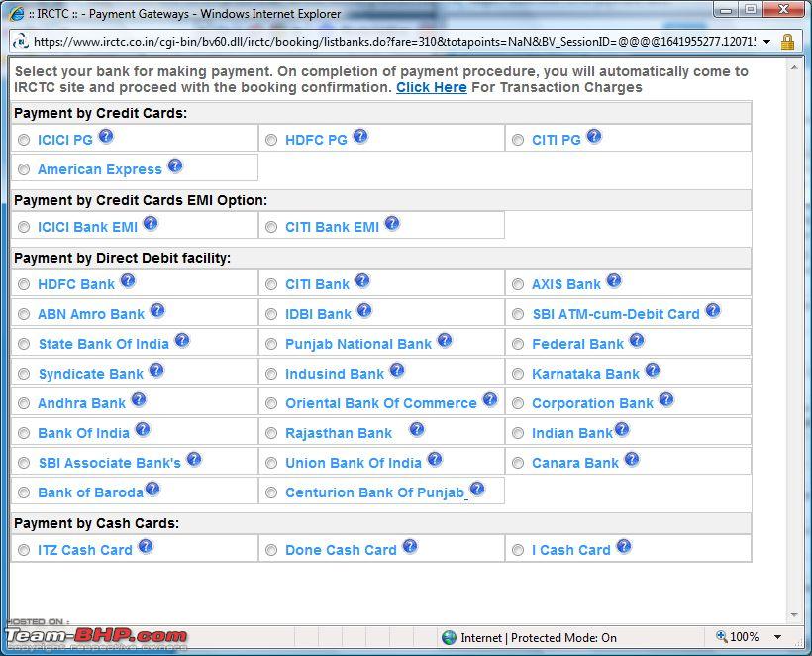The height and width of the screenshot is (656, 812).
Task: Click help icon beside State Bank Of India
Action: [x=182, y=341]
